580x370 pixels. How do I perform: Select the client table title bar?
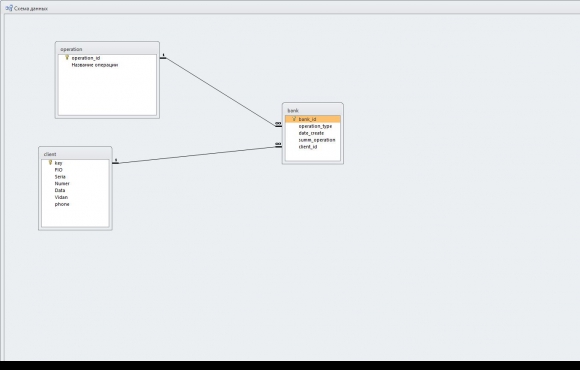(x=75, y=154)
